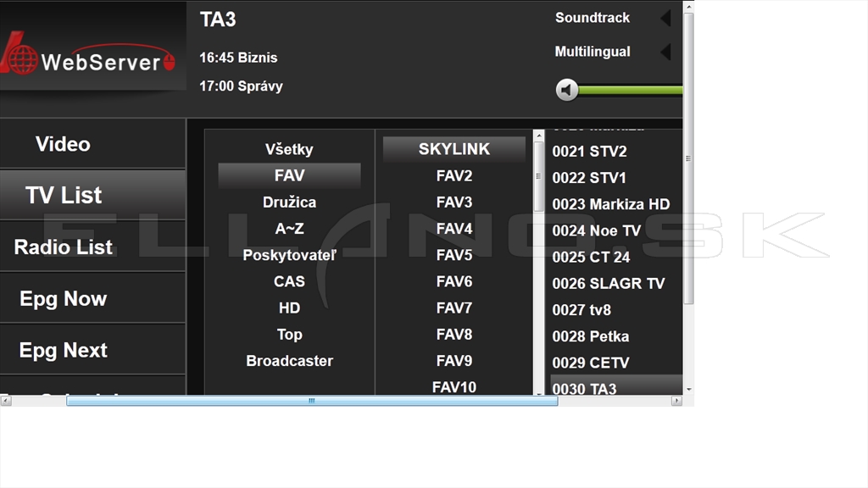Click the horizontal scrollbar right arrow

[x=676, y=401]
